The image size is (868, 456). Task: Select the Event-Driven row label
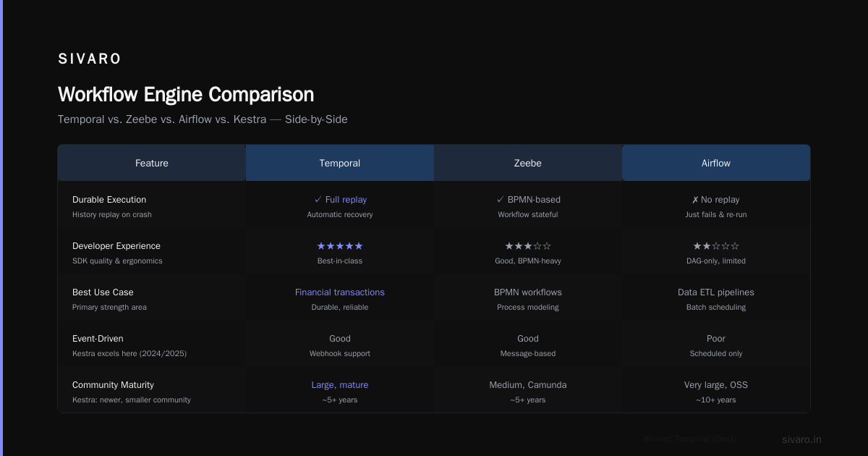click(x=98, y=339)
